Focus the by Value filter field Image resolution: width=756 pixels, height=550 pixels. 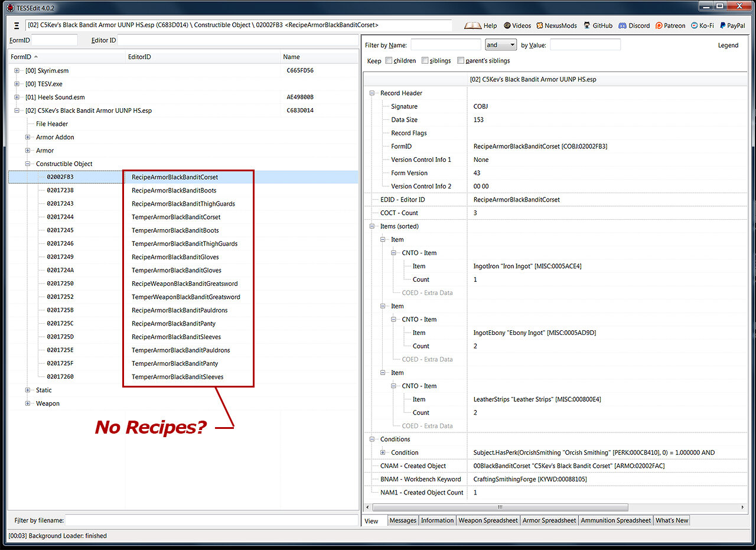pos(585,45)
